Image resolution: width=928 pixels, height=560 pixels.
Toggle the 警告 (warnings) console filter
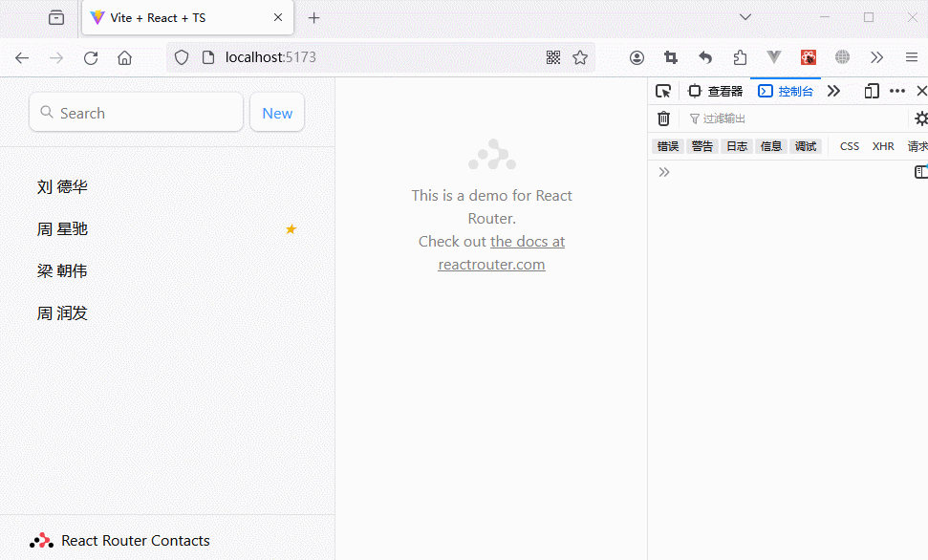701,146
